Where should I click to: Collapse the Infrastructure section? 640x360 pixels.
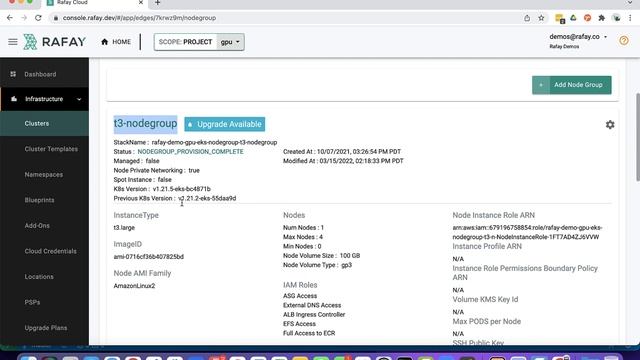pos(79,99)
